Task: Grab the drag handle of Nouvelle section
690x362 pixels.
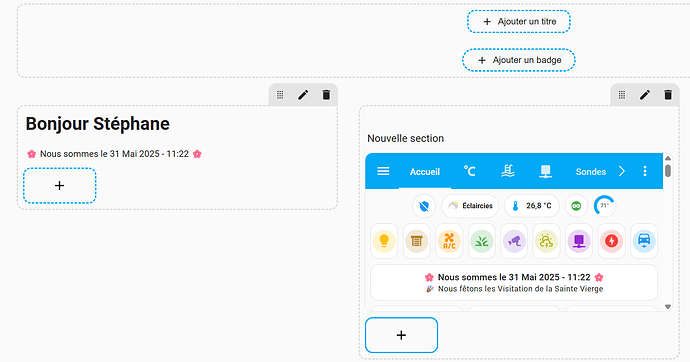Action: click(622, 95)
